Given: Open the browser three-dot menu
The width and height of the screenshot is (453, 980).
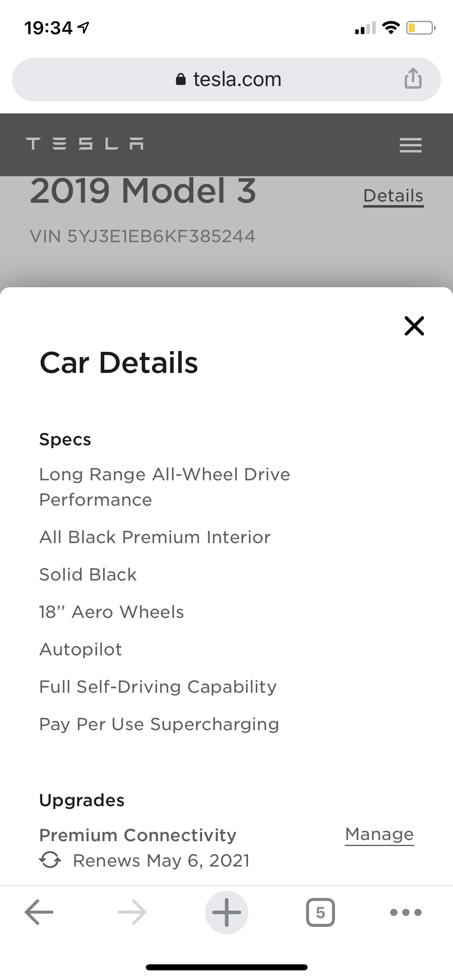Looking at the screenshot, I should pos(405,912).
